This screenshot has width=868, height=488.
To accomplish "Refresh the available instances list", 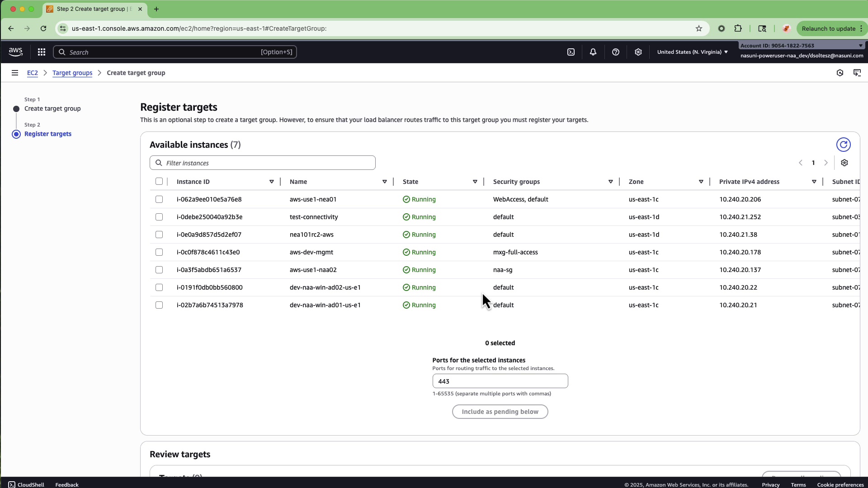I will pos(843,145).
